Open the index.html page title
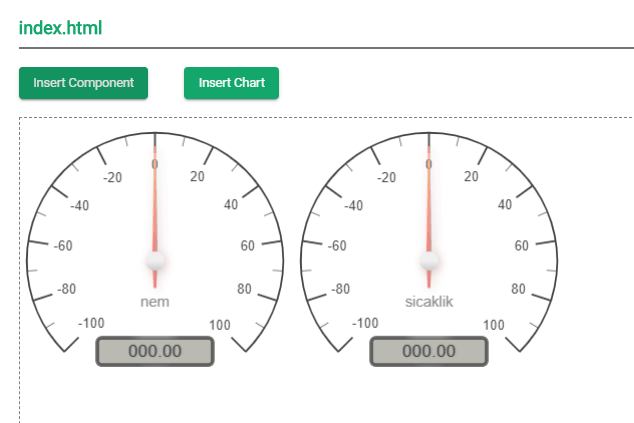The width and height of the screenshot is (634, 423). tap(60, 28)
